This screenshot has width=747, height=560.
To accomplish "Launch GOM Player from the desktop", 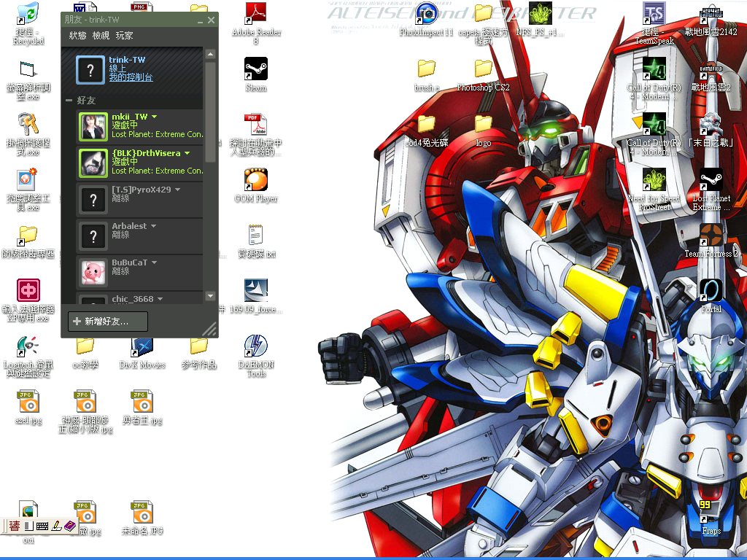I will pos(255,179).
